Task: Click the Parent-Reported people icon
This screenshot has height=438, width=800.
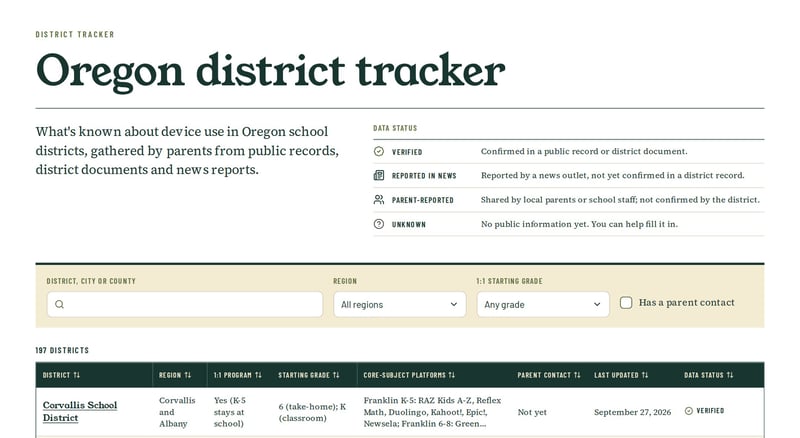Action: (x=379, y=200)
